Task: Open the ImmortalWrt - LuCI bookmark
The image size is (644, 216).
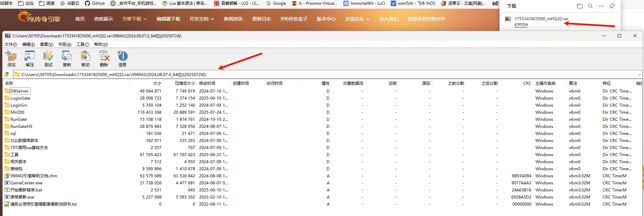Action: [x=364, y=3]
